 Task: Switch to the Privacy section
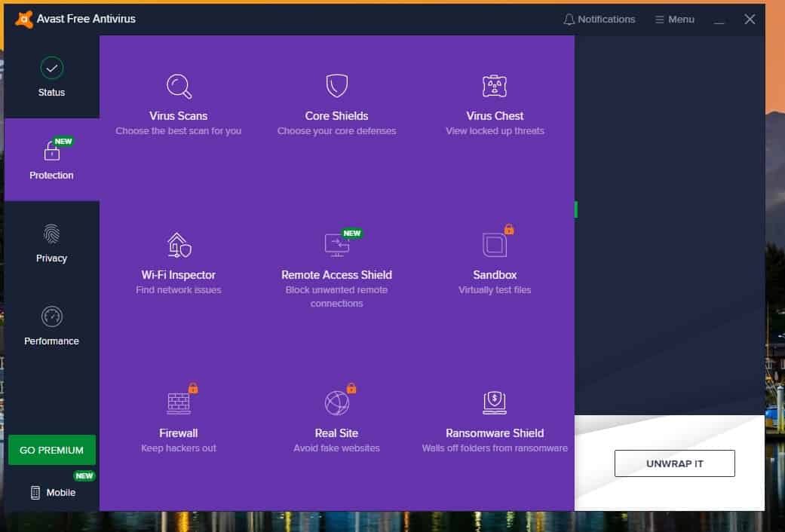pyautogui.click(x=51, y=243)
